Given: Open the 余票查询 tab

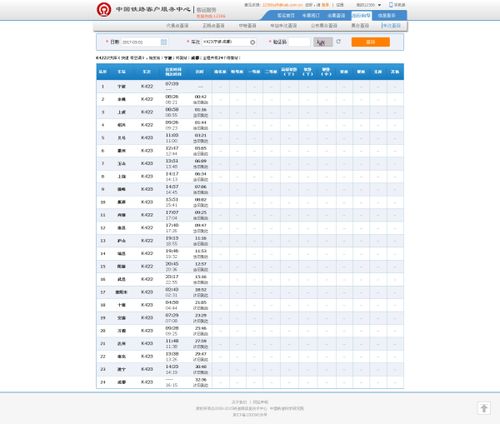Looking at the screenshot, I should [x=336, y=15].
